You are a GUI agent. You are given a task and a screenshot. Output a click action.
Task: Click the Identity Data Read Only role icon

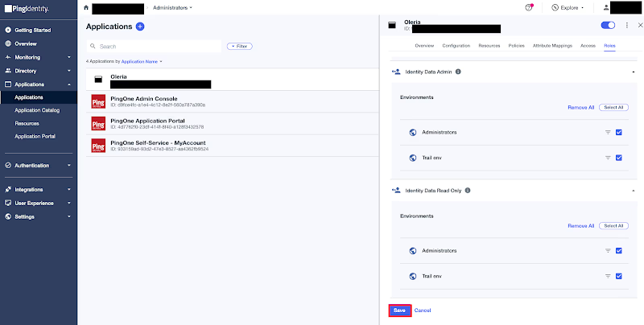tap(396, 191)
